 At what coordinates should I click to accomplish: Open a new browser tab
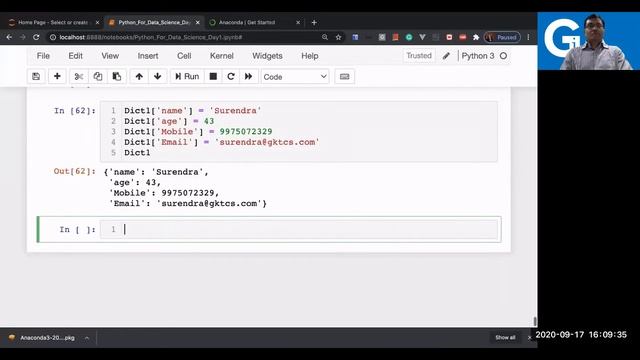tap(314, 22)
